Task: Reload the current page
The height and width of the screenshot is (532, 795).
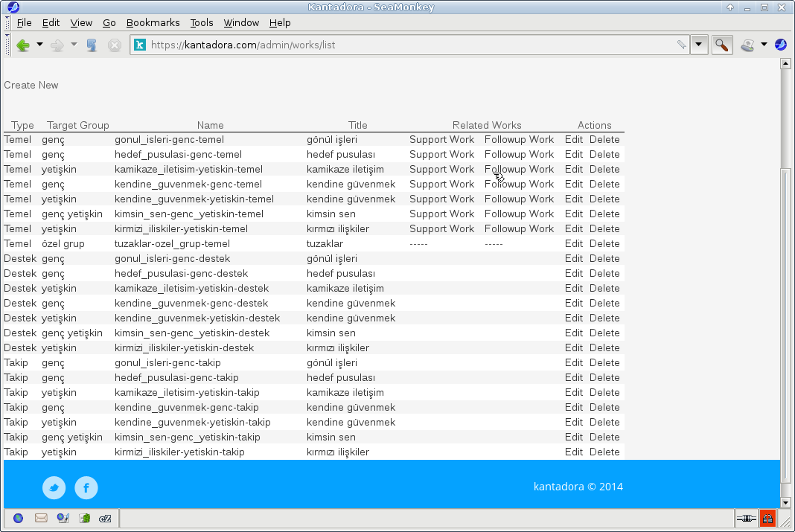Action: 92,45
